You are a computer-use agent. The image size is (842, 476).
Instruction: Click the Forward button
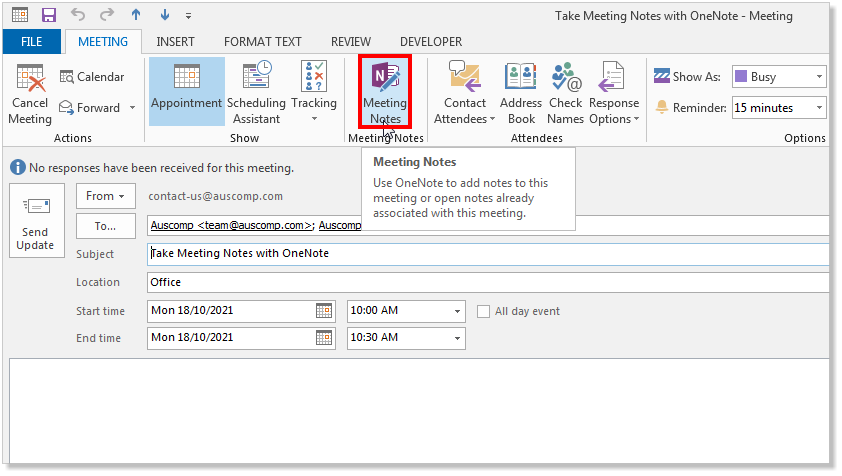(x=90, y=107)
